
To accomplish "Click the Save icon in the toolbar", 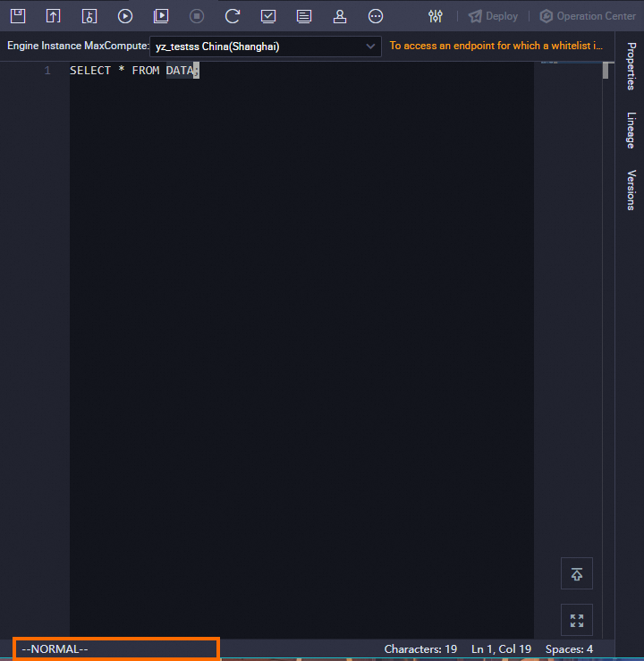I will point(18,16).
